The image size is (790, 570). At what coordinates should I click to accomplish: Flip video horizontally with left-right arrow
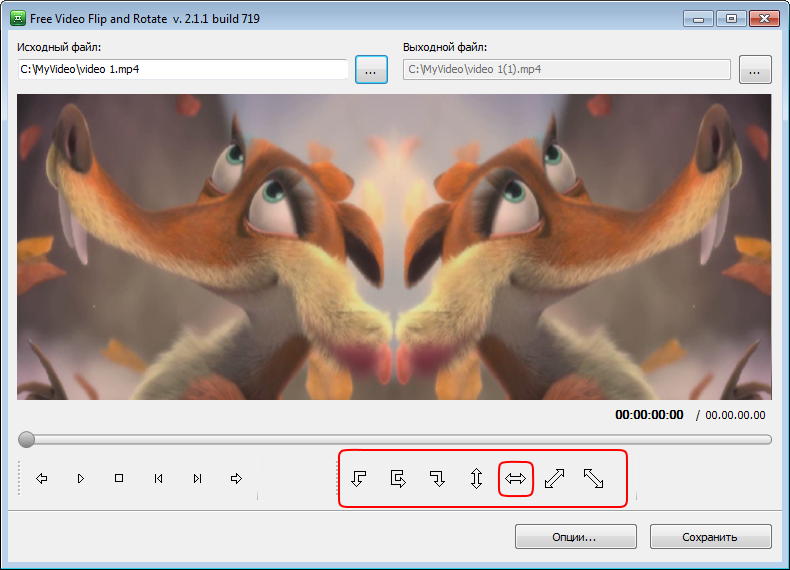pos(515,479)
